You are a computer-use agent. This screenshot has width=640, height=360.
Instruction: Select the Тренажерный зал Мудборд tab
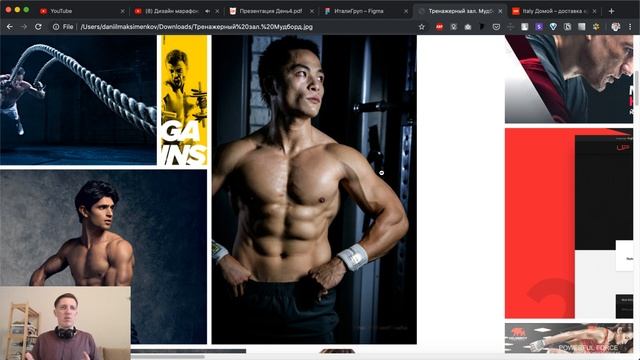[x=461, y=11]
